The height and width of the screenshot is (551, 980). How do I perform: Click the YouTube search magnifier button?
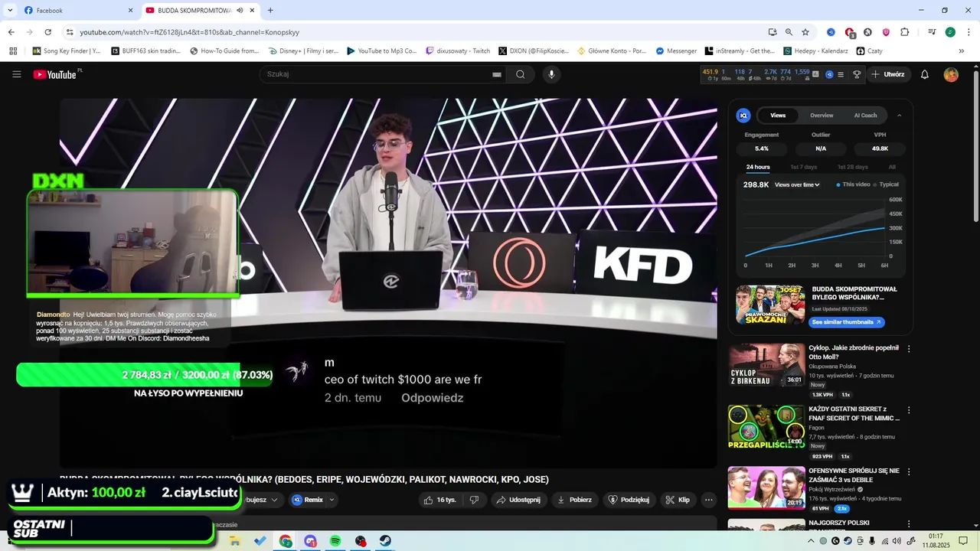coord(521,74)
